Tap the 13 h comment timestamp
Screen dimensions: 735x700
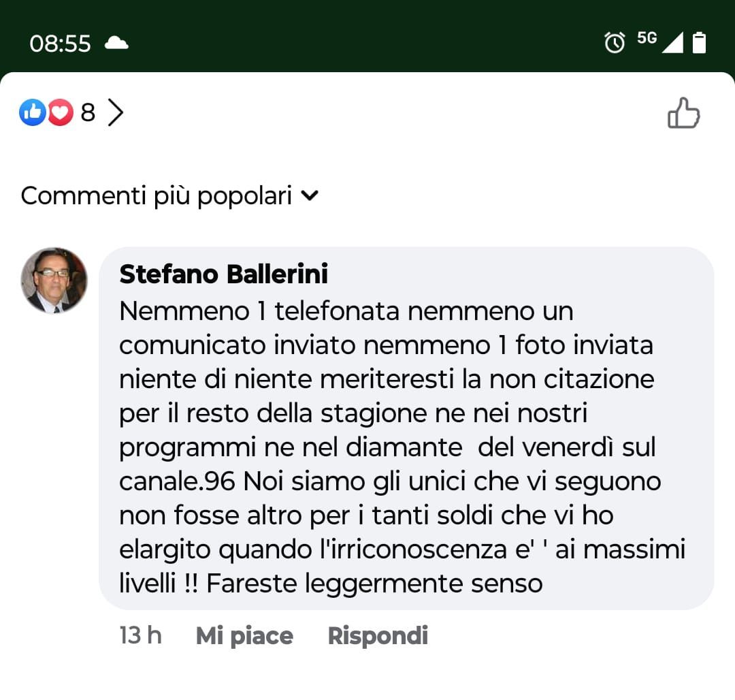tap(140, 635)
